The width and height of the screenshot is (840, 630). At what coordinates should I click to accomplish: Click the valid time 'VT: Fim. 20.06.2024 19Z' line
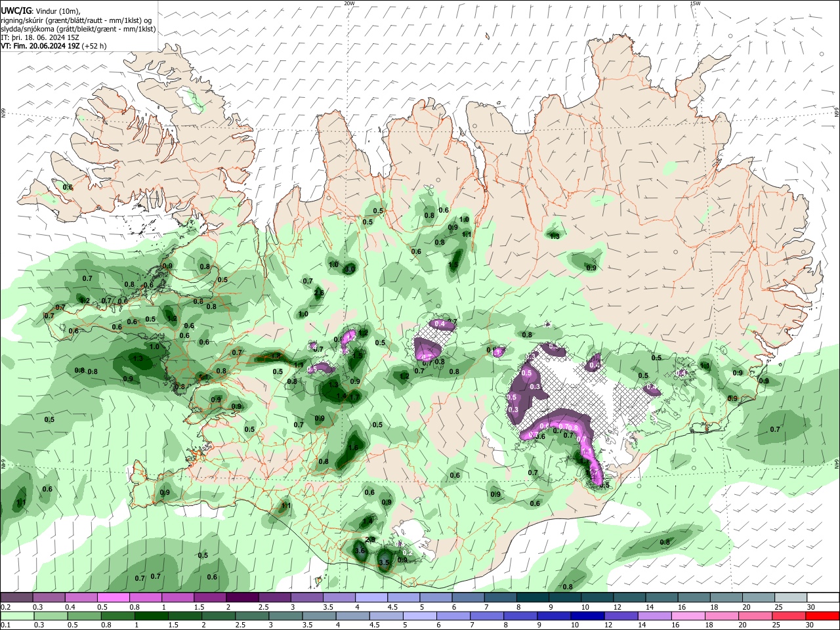pos(40,46)
